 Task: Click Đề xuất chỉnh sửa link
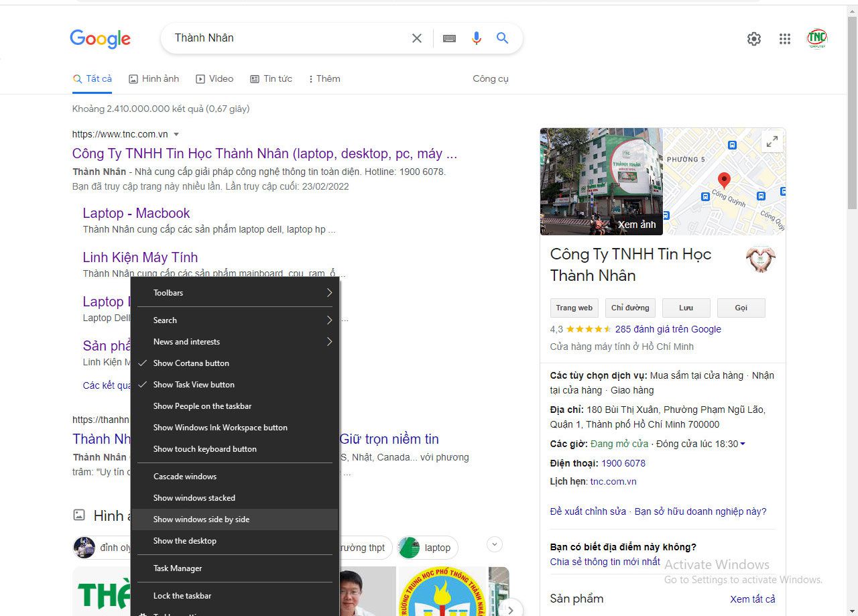click(588, 511)
